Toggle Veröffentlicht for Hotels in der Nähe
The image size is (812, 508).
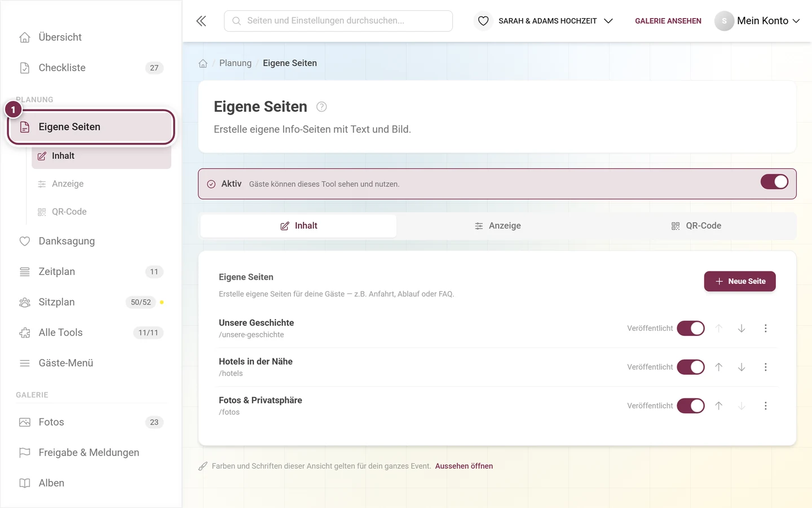pos(691,367)
